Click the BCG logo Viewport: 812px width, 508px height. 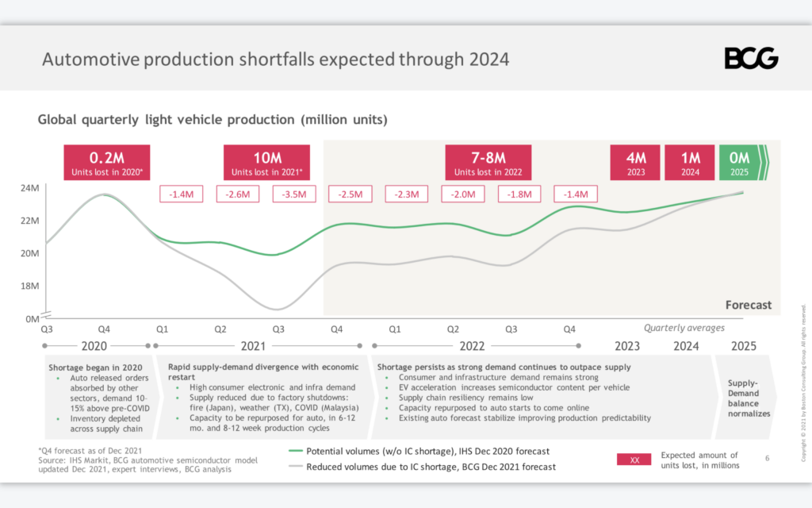coord(751,58)
